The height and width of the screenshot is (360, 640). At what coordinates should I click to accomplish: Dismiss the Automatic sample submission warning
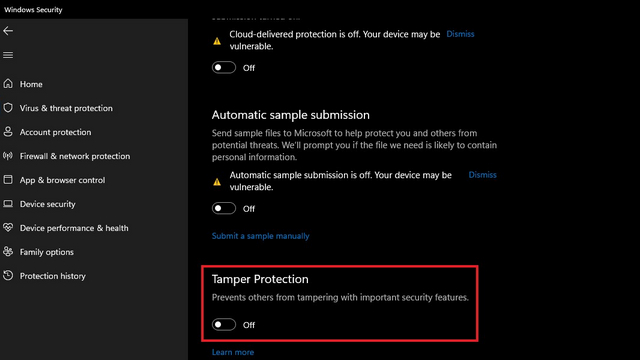click(482, 175)
